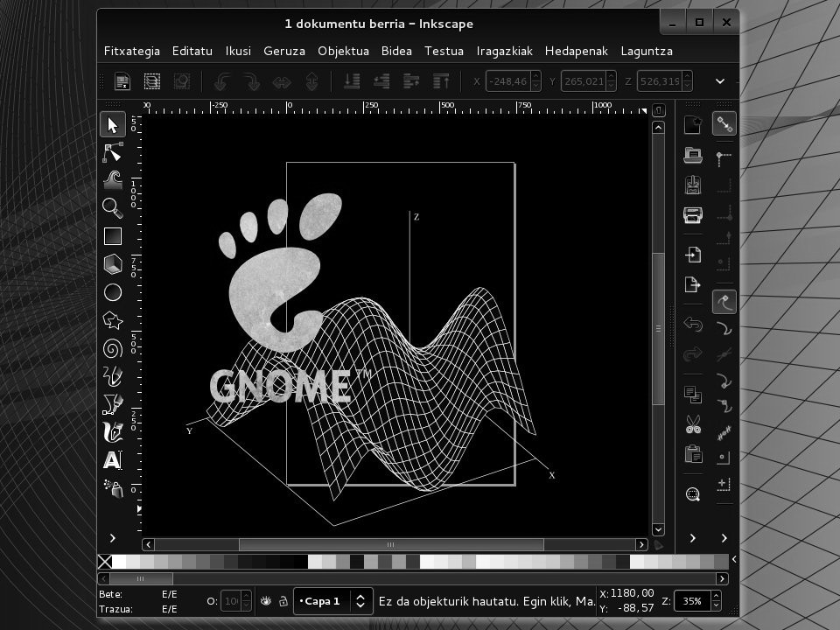Open the Objektua menu

click(x=343, y=51)
